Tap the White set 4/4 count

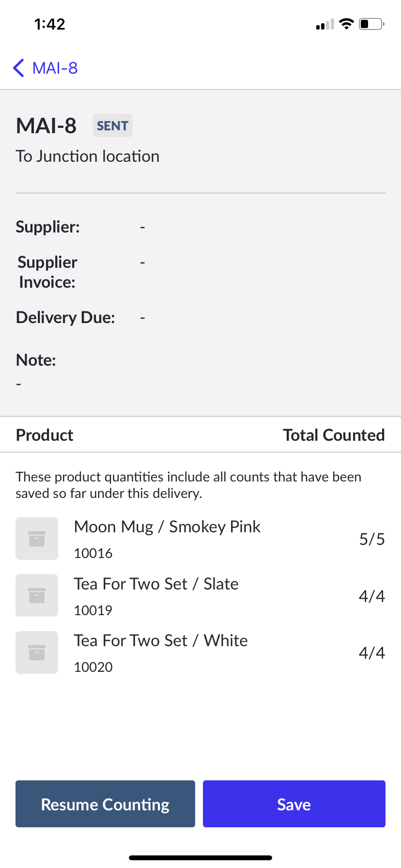coord(371,653)
